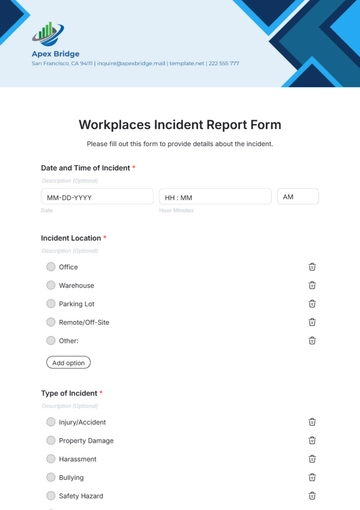The width and height of the screenshot is (360, 510).
Task: Click the Apex Bridge logo
Action: (x=48, y=34)
